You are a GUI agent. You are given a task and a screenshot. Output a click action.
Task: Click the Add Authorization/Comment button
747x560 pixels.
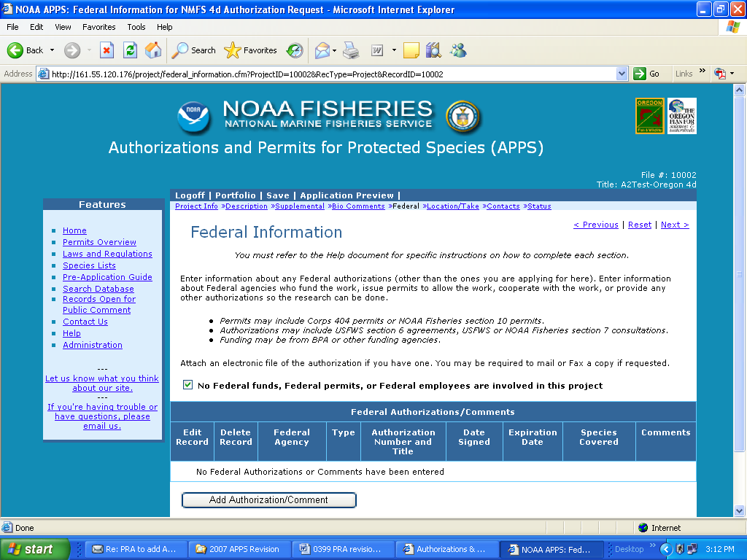[x=268, y=500]
